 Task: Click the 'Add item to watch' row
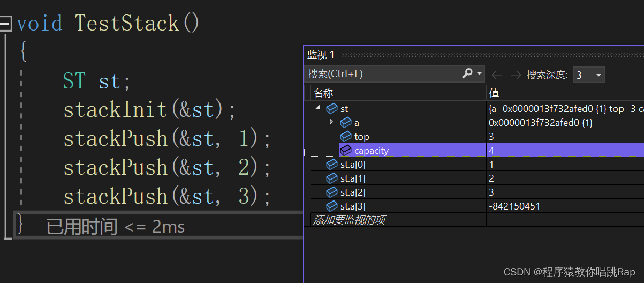pos(349,220)
